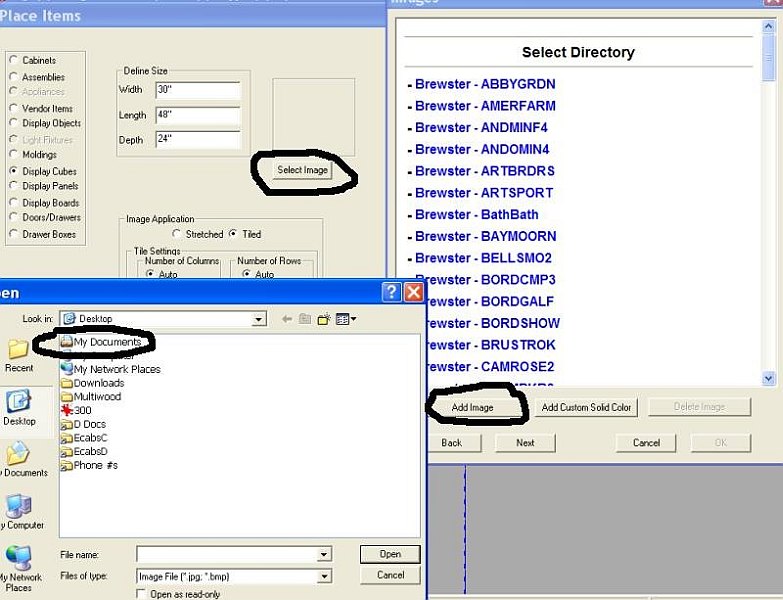Open Brewster - ANDMINF4 directory
This screenshot has width=783, height=600.
click(481, 127)
